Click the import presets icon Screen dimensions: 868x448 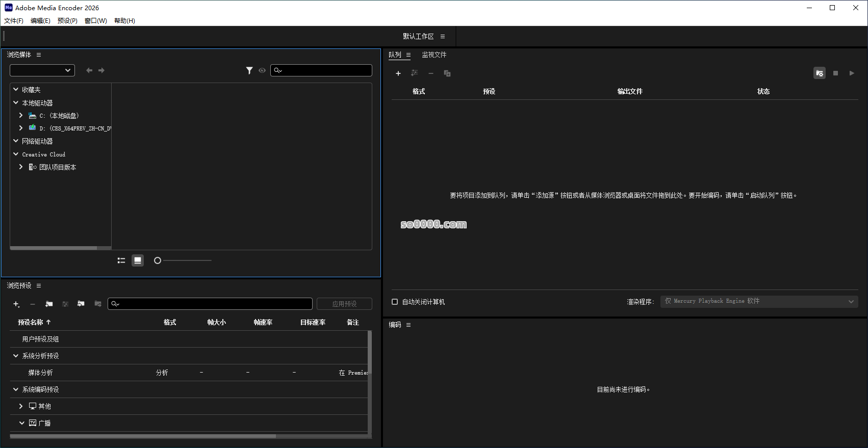click(81, 304)
